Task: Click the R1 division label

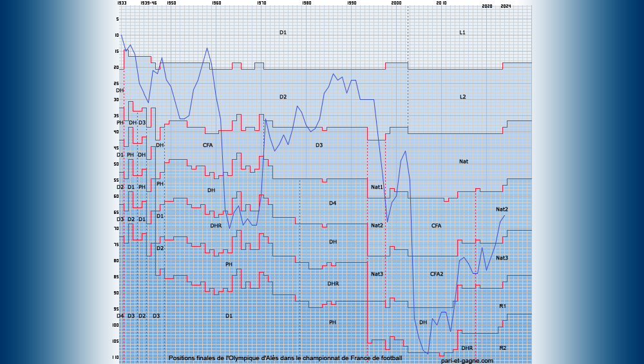Action: [x=503, y=306]
